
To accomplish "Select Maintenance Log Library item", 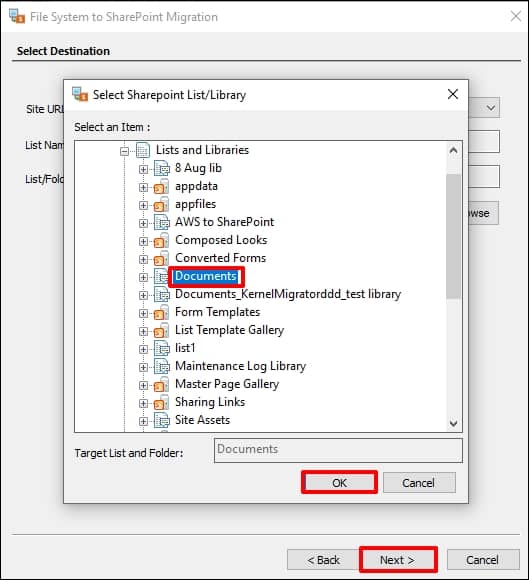I will (x=240, y=366).
